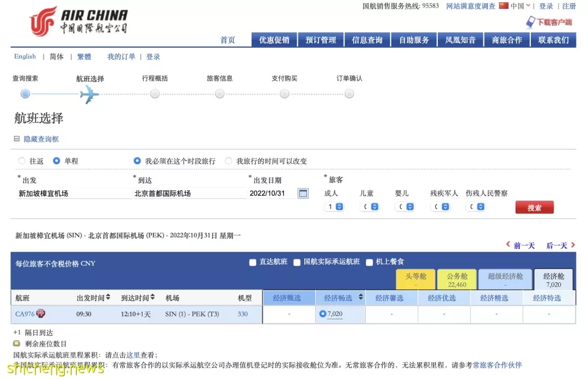Open the 首页 nav tab
This screenshot has width=588, height=379.
click(228, 40)
